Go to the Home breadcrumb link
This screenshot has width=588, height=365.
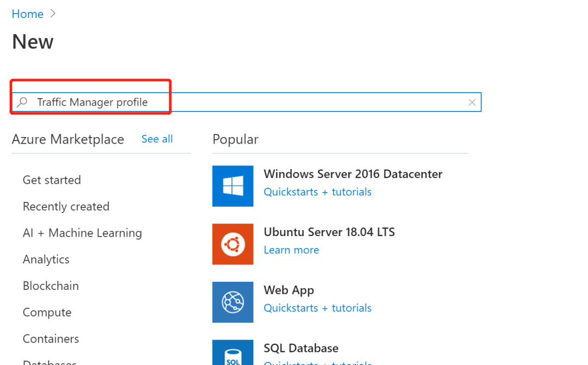pos(27,14)
